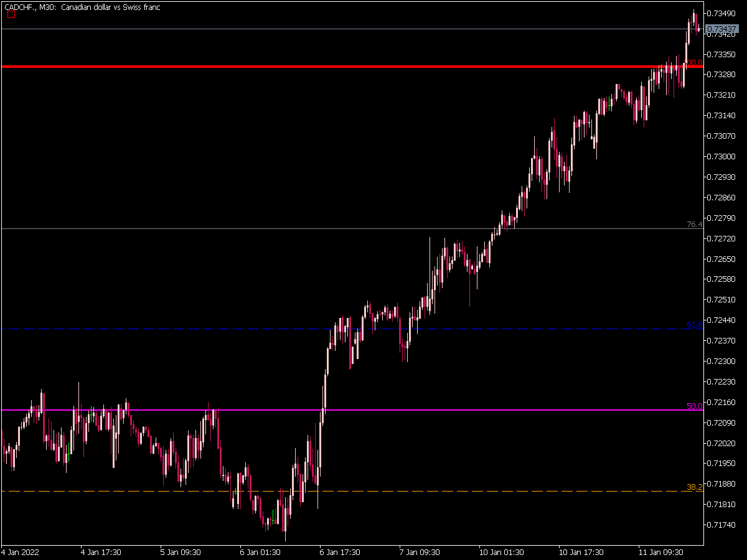Screen dimensions: 747x560
Task: Click the '11 Jan 09:30' time label
Action: coord(660,552)
